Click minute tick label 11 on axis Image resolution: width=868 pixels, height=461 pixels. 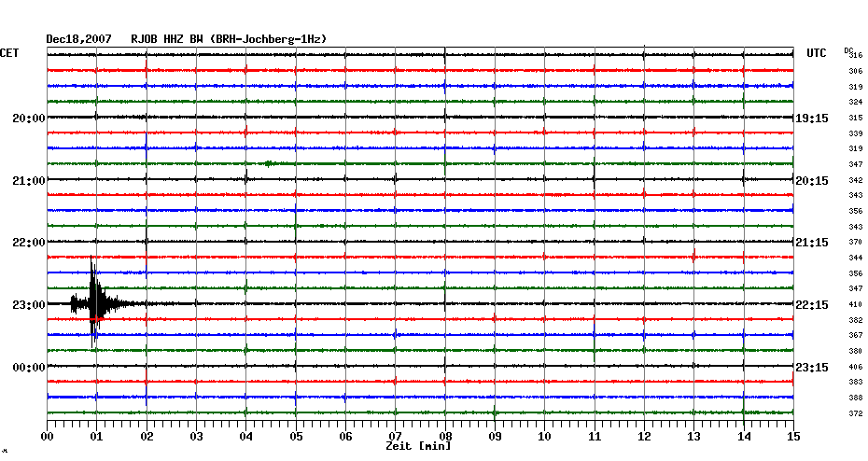[595, 437]
